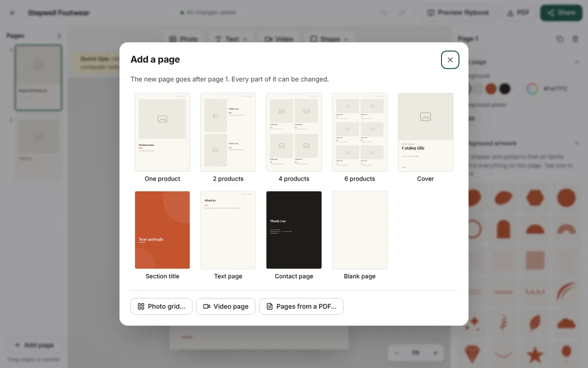Add the smile curve artwork

click(504, 354)
